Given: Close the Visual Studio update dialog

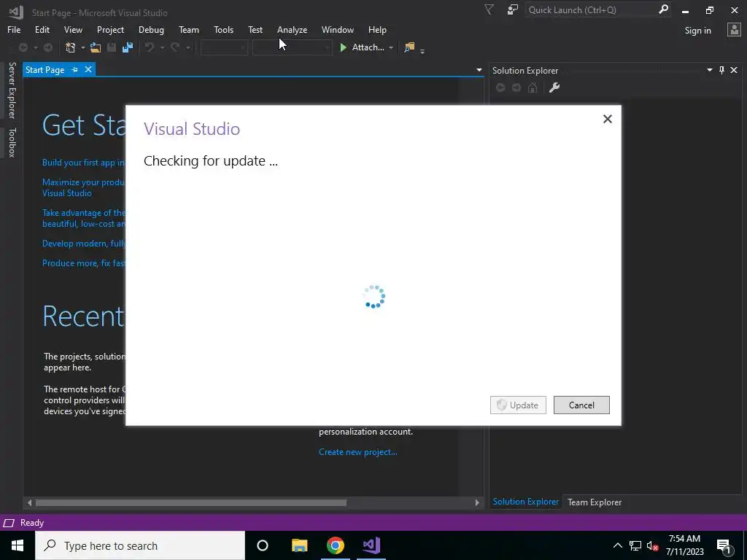Looking at the screenshot, I should tap(607, 119).
